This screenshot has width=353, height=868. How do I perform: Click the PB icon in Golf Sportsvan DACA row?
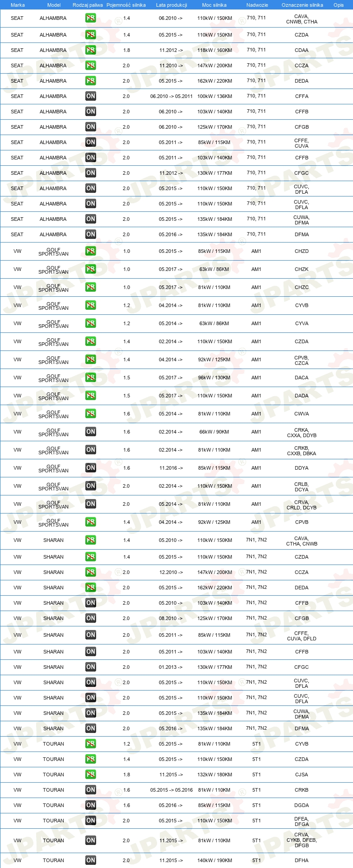(x=91, y=378)
